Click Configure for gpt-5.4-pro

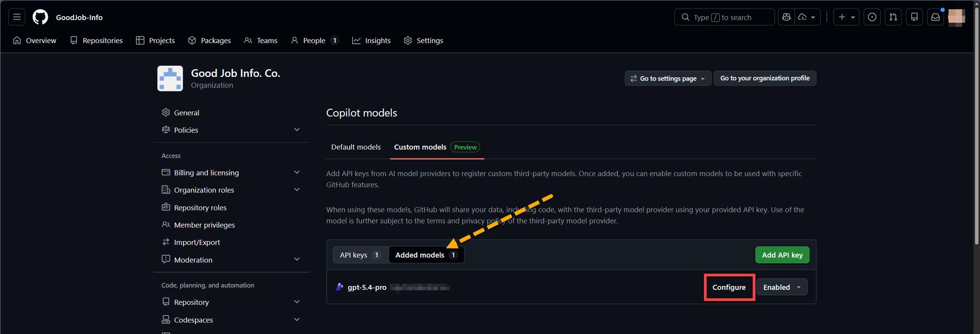point(729,288)
